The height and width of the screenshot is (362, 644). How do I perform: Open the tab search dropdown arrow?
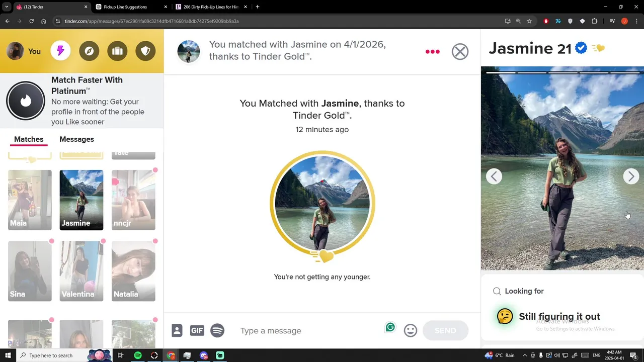(x=7, y=7)
